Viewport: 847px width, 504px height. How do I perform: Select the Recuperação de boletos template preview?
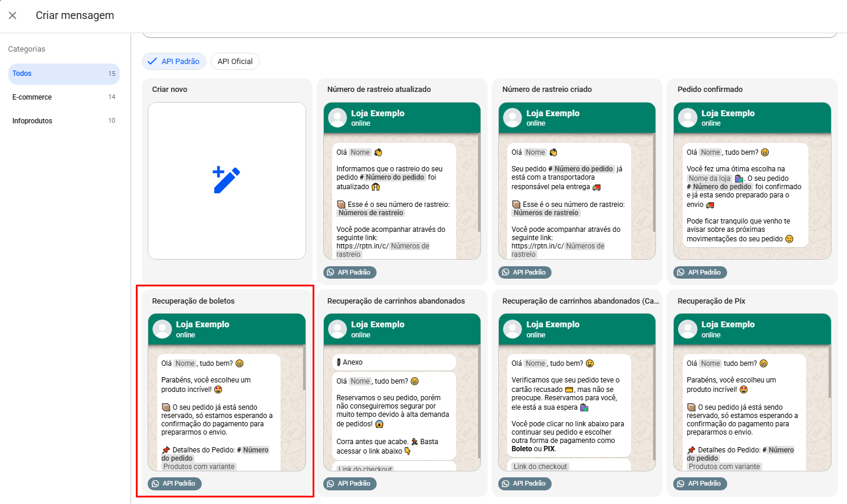[227, 393]
